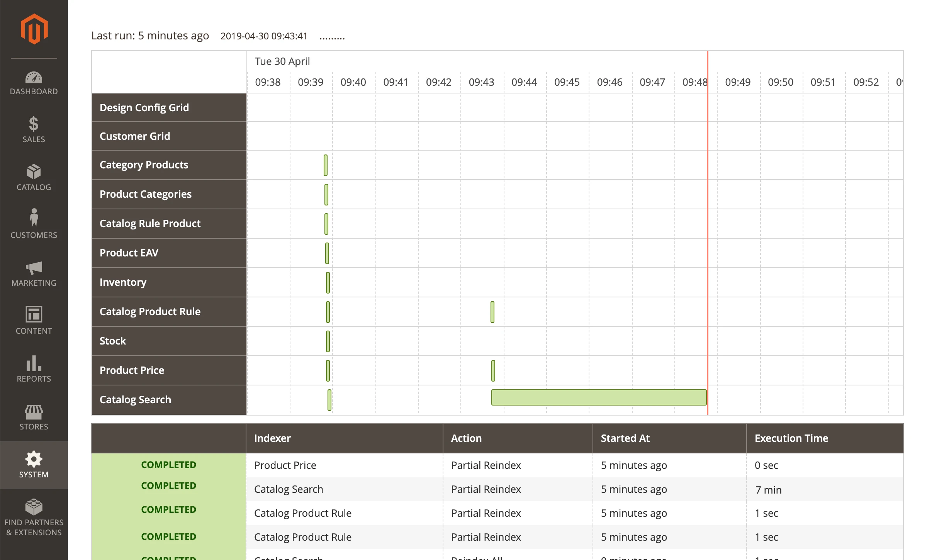Open the Catalog box icon
Image resolution: width=927 pixels, height=560 pixels.
34,172
